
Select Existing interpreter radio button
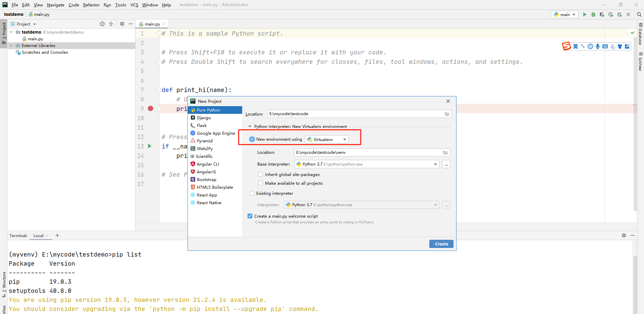tap(252, 193)
